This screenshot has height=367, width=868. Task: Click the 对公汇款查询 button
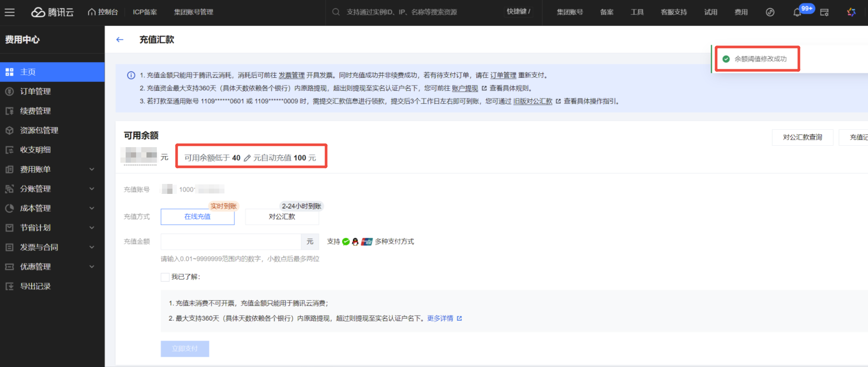(802, 137)
